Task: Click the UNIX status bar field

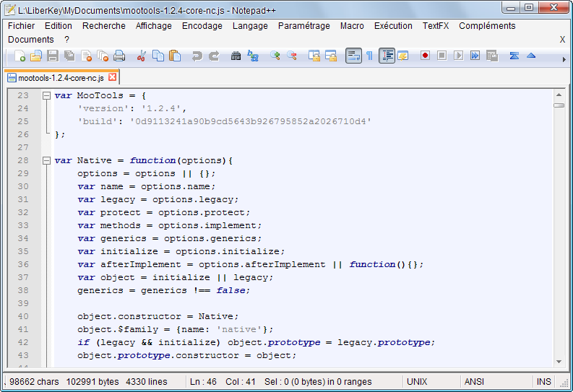Action: click(431, 381)
